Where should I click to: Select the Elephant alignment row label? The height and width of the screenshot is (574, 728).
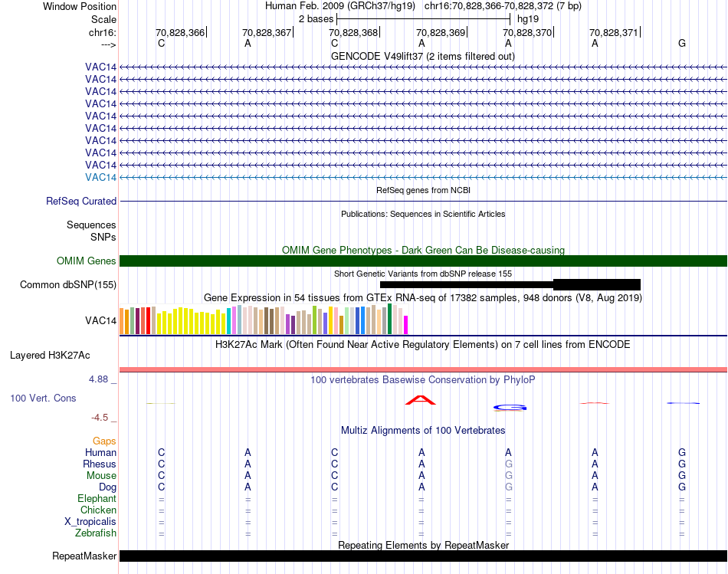pyautogui.click(x=97, y=498)
